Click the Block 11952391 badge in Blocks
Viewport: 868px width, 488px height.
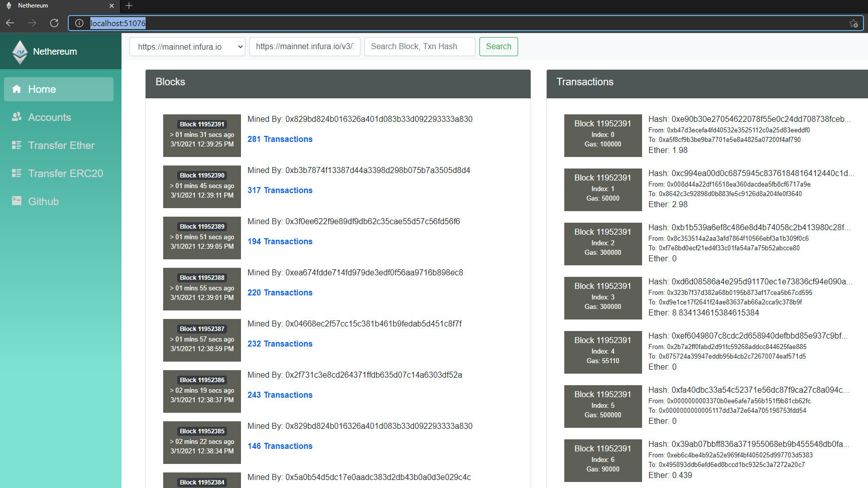(202, 124)
